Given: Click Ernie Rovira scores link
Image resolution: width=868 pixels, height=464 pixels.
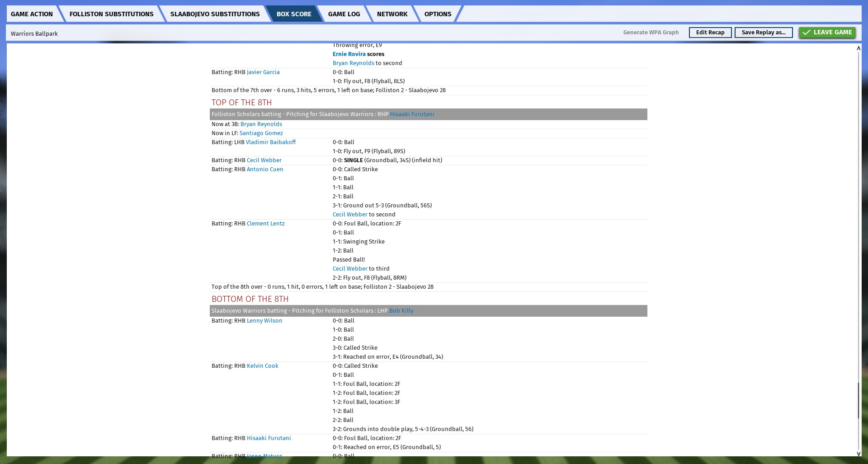Looking at the screenshot, I should click(349, 54).
